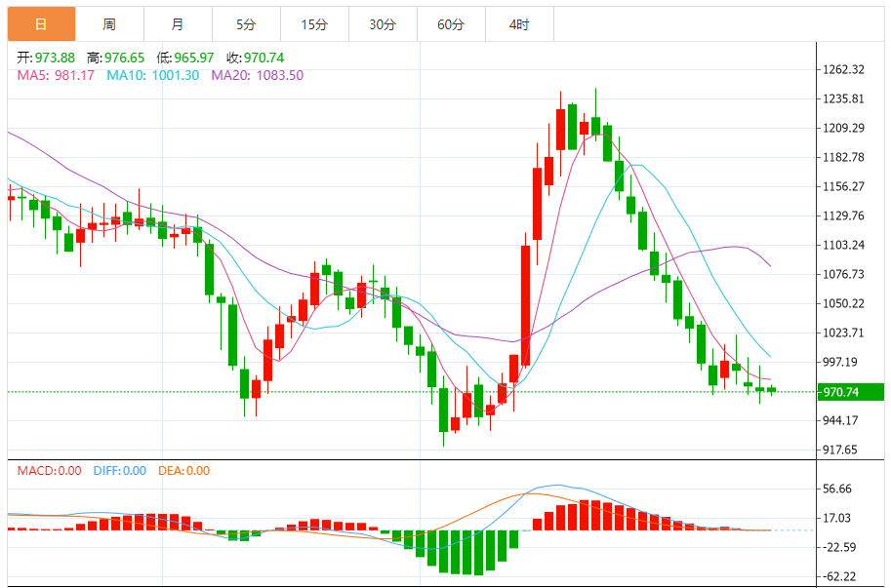Click the MA10: 1001.30 indicator label
Viewport: 891px width, 588px height.
coord(153,75)
